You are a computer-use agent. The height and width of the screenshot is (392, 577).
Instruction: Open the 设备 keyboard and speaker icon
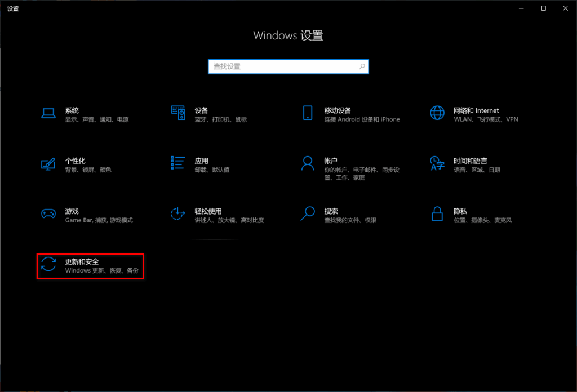click(x=178, y=113)
